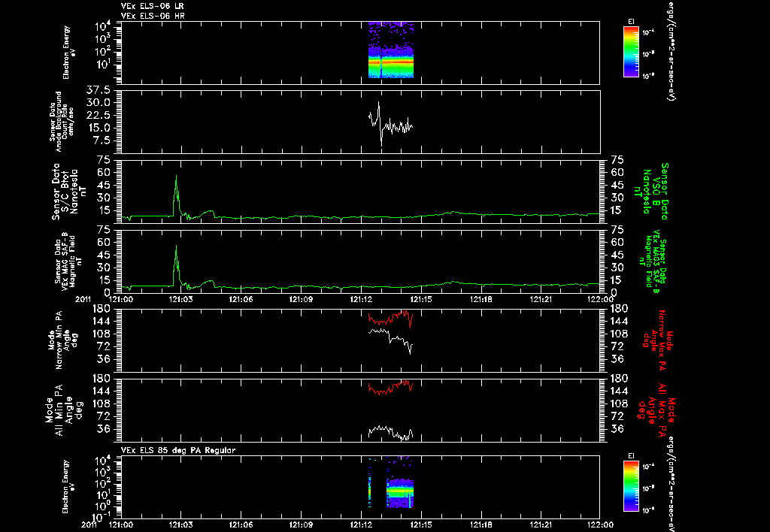Click the 'Electron Energy eV' label of 85 deg panel
Image resolution: width=770 pixels, height=532 pixels.
tap(68, 487)
